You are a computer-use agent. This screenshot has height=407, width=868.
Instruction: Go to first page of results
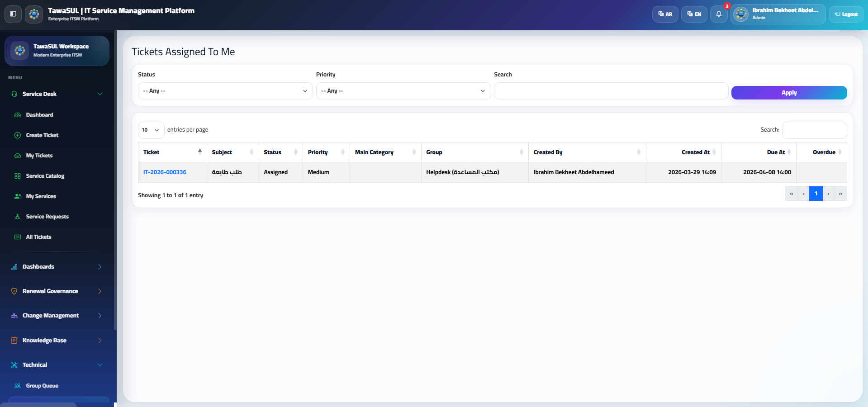coord(791,194)
